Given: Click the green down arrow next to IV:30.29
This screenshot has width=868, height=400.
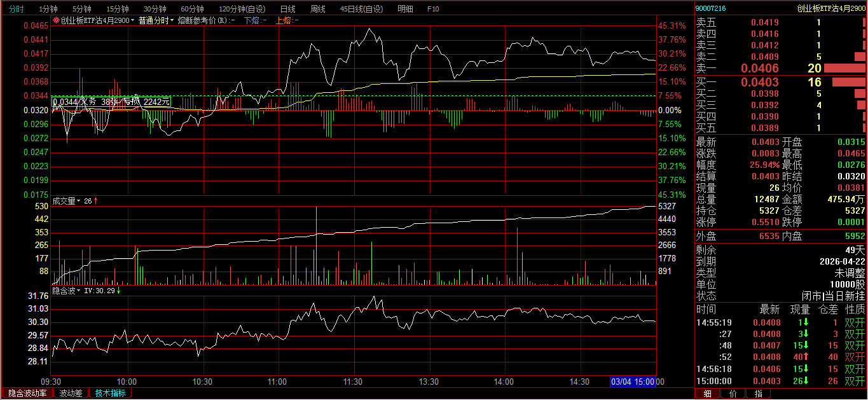Looking at the screenshot, I should 118,291.
